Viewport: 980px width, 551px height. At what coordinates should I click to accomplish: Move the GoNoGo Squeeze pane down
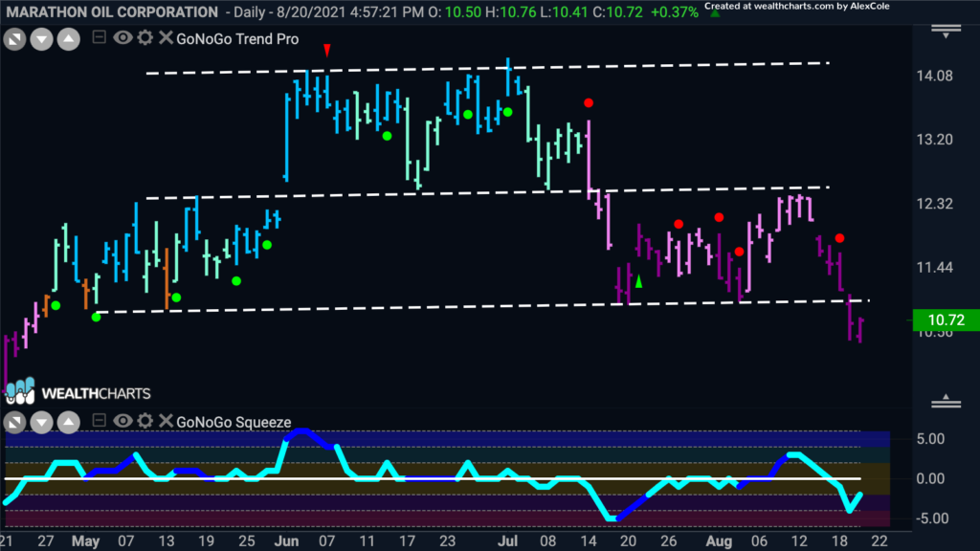(x=42, y=423)
